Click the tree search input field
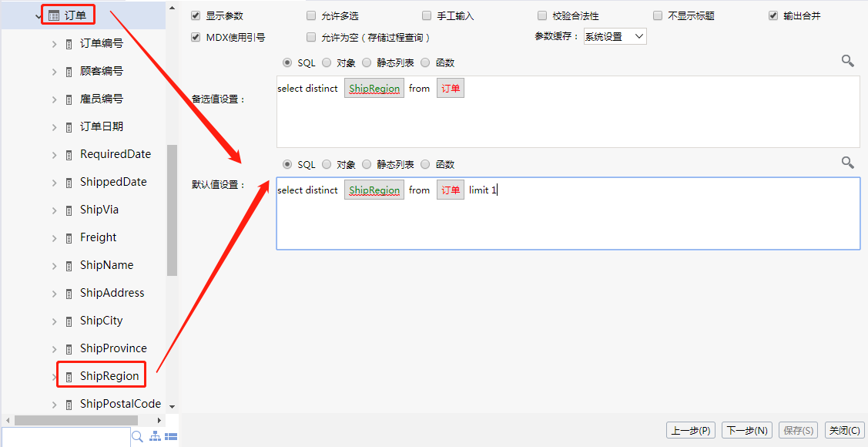The height and width of the screenshot is (447, 868). tap(65, 437)
